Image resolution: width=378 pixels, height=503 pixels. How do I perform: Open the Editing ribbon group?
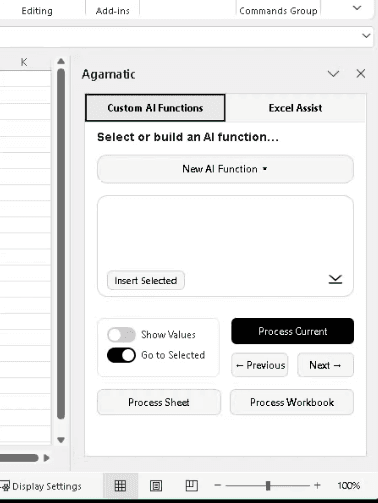pos(37,11)
